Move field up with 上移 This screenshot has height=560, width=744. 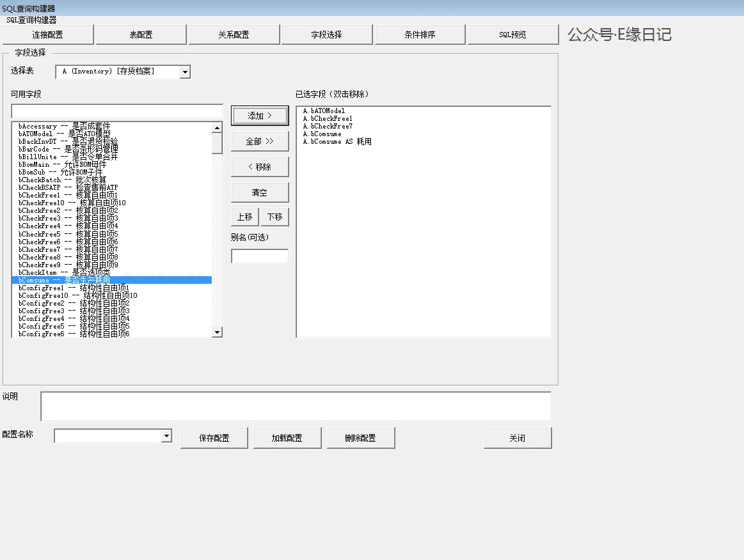245,217
